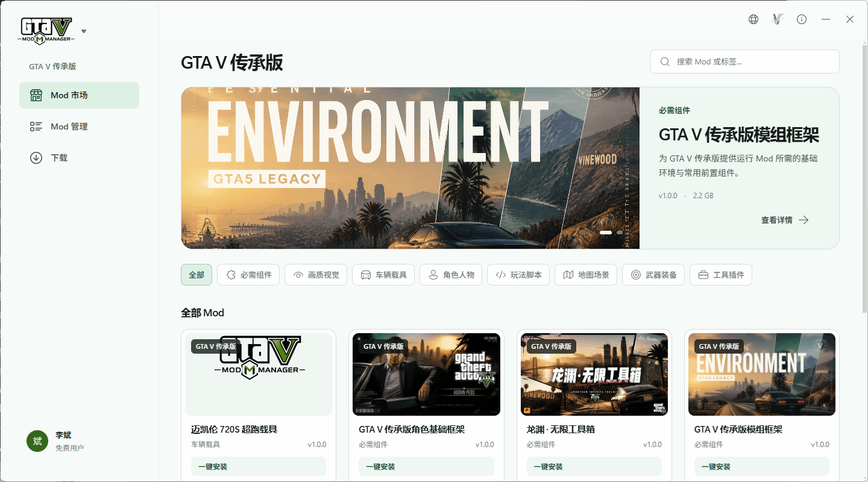The image size is (868, 482).
Task: Click the GTA V 传承版角色基础框架 title text
Action: pyautogui.click(x=412, y=430)
